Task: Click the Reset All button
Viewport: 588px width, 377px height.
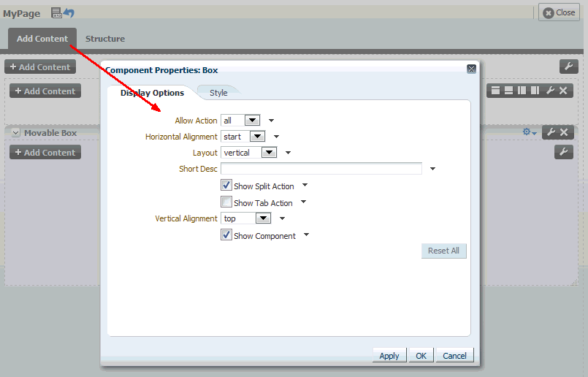Action: coord(443,251)
